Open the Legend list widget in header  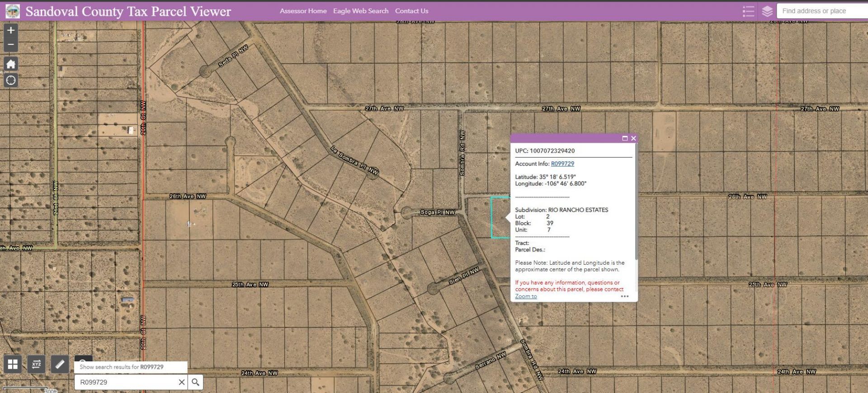point(748,11)
